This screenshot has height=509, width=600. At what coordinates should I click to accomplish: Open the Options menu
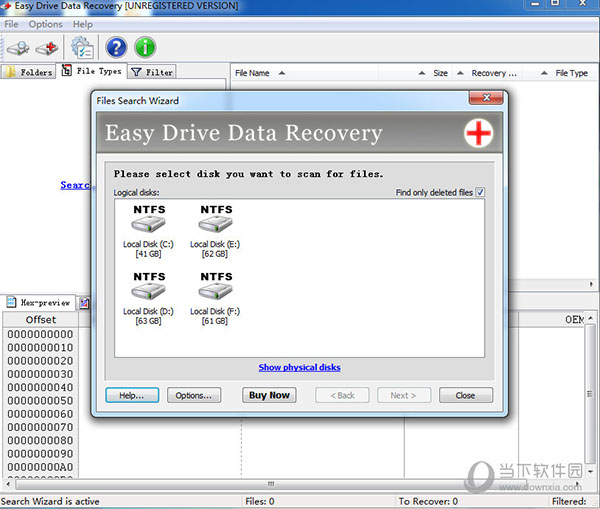click(x=45, y=24)
